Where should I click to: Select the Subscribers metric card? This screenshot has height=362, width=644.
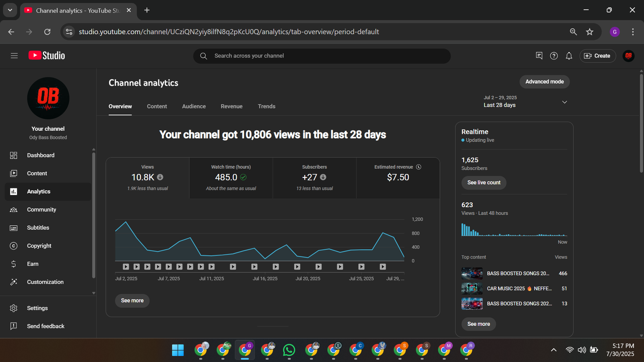[314, 178]
